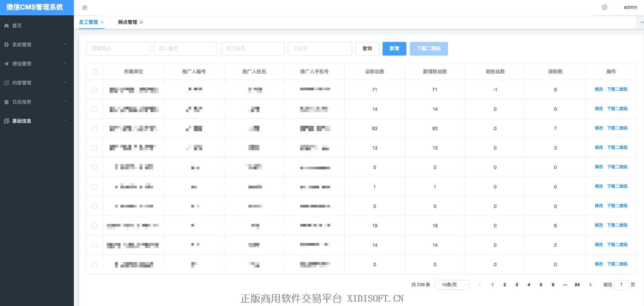Click the clipboard icon beside 日志报表
The image size is (644, 306).
pyautogui.click(x=6, y=102)
